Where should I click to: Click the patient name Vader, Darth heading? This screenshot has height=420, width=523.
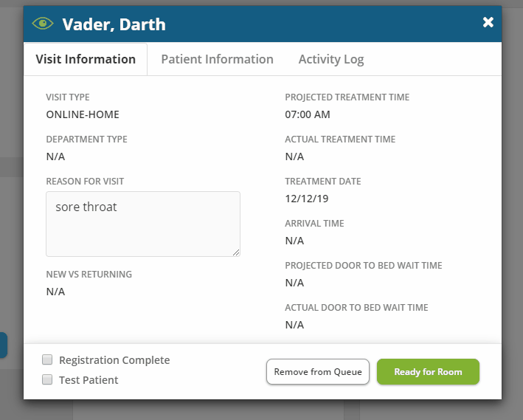click(114, 24)
